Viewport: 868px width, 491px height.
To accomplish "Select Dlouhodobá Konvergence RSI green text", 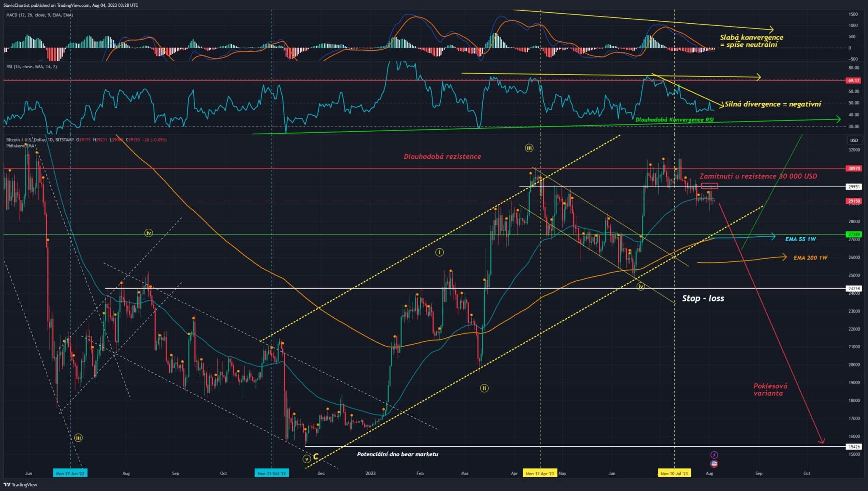I will coord(674,119).
